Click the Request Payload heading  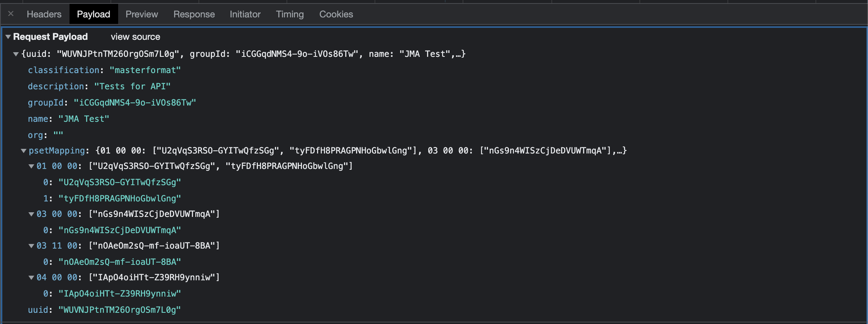pyautogui.click(x=51, y=37)
